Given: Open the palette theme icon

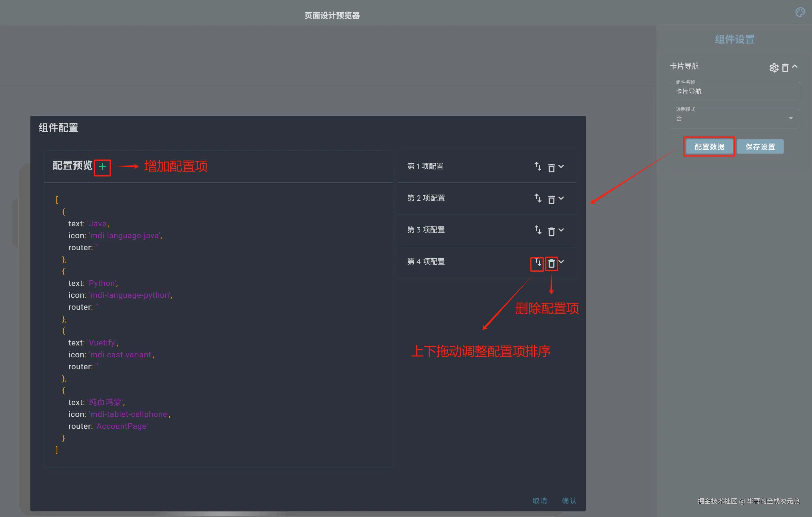Looking at the screenshot, I should (x=800, y=12).
